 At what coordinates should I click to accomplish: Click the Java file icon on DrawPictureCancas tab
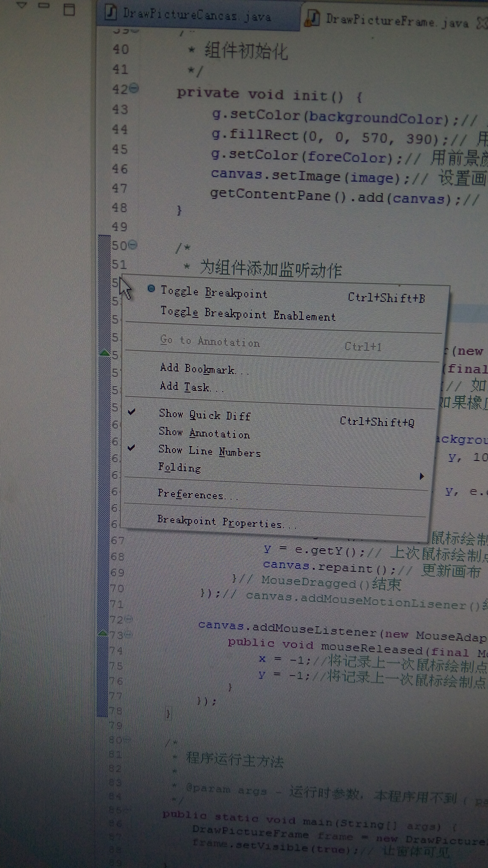[x=111, y=12]
